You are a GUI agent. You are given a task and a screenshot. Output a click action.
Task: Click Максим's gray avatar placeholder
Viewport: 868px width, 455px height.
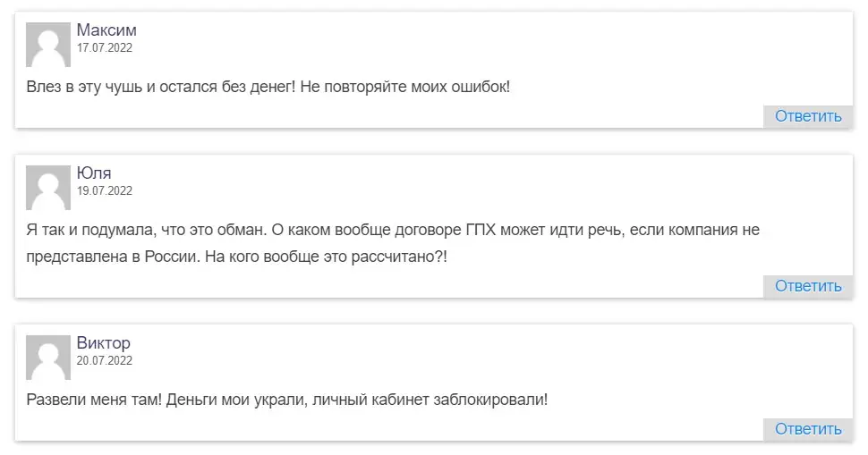click(48, 45)
